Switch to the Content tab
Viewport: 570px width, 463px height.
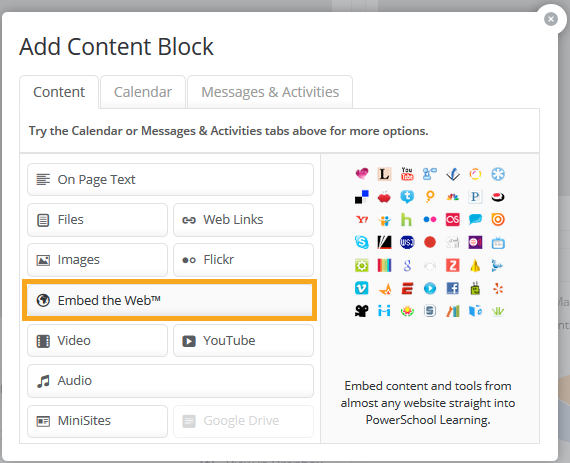59,92
